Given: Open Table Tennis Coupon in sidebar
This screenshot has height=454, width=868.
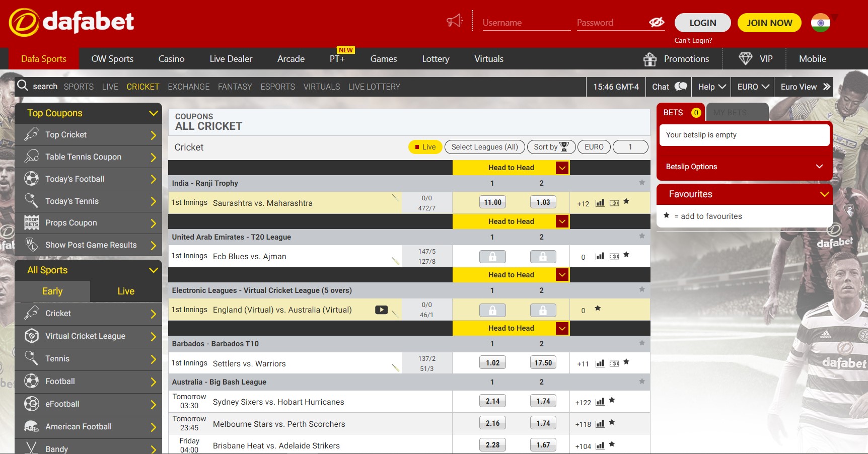Looking at the screenshot, I should 89,157.
